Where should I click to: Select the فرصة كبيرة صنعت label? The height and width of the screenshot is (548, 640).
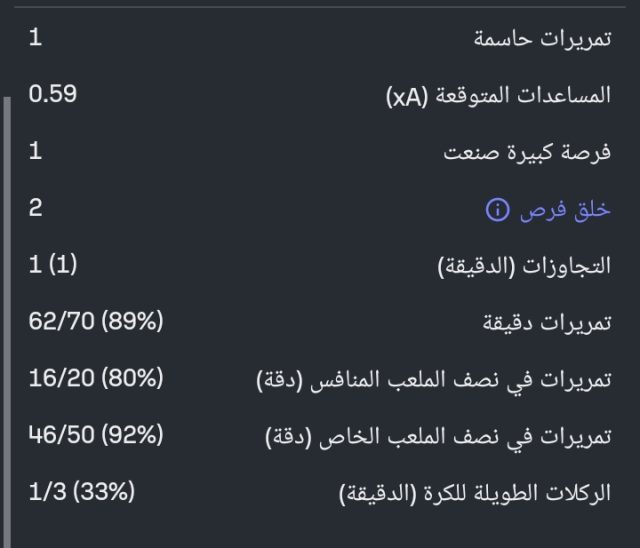tap(527, 153)
